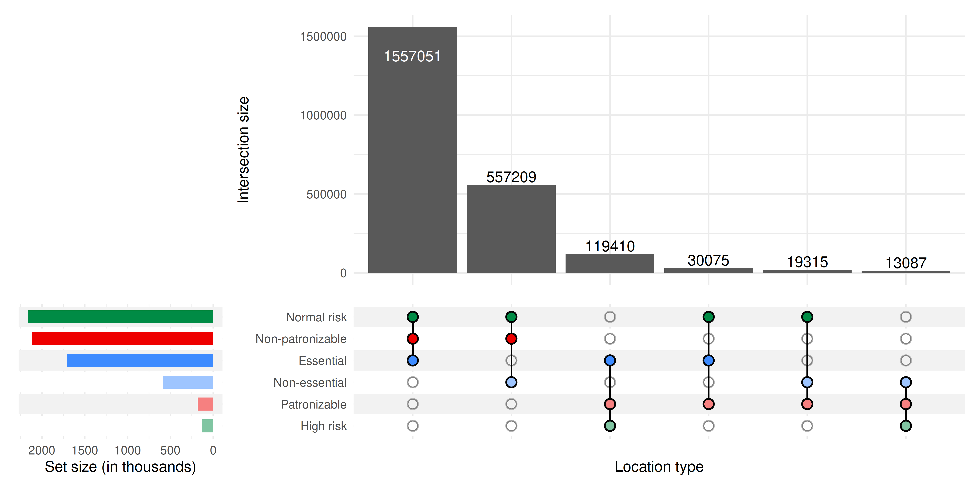980x490 pixels.
Task: Click the pink Patronizable dot in the 13087 column
Action: click(x=905, y=404)
